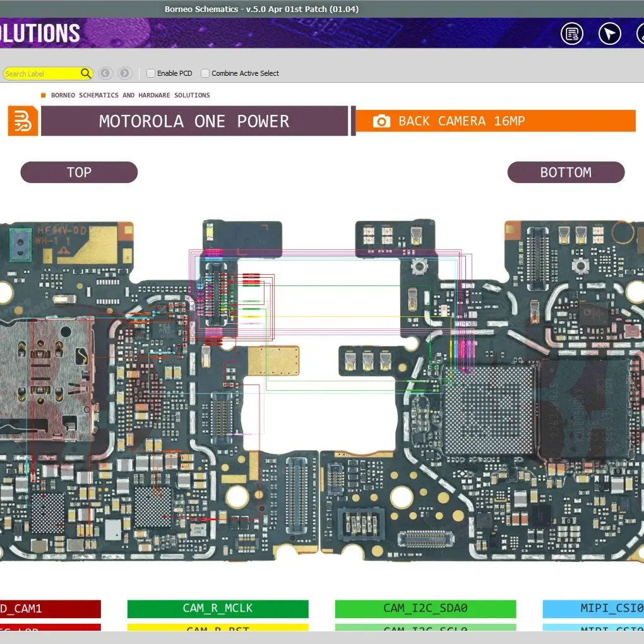Go back with the left arrow icon
Viewport: 644px width, 644px height.
coord(105,73)
